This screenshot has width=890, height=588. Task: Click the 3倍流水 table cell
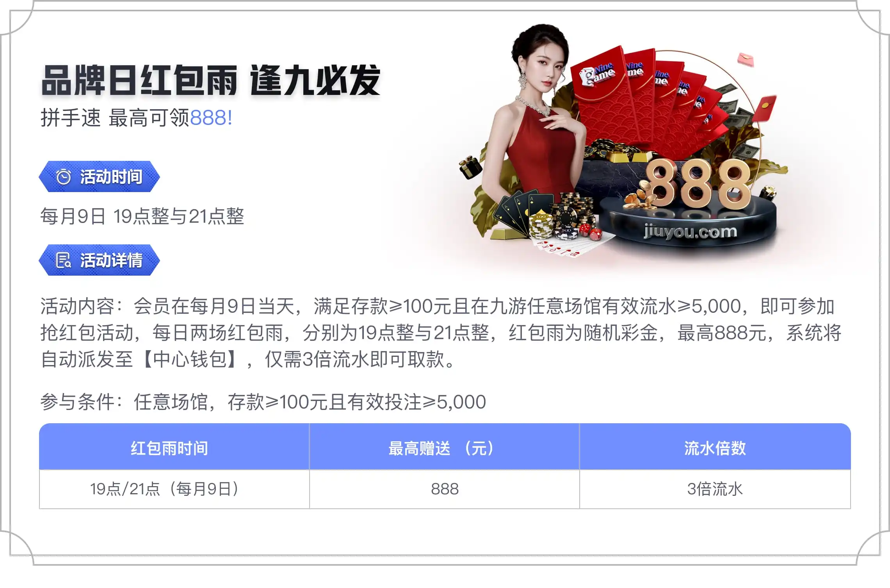coord(715,489)
